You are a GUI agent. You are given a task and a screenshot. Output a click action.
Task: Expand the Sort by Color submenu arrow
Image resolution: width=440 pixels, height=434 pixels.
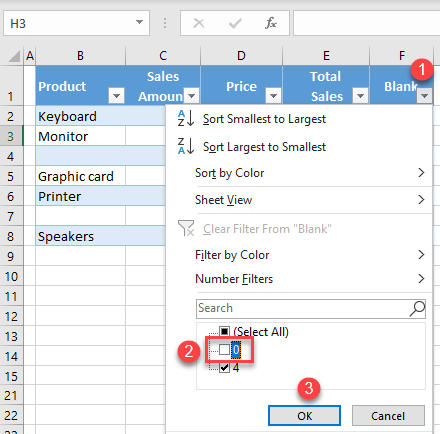[x=421, y=173]
